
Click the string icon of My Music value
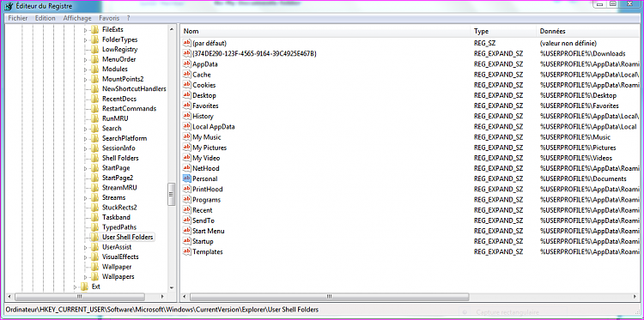(187, 137)
